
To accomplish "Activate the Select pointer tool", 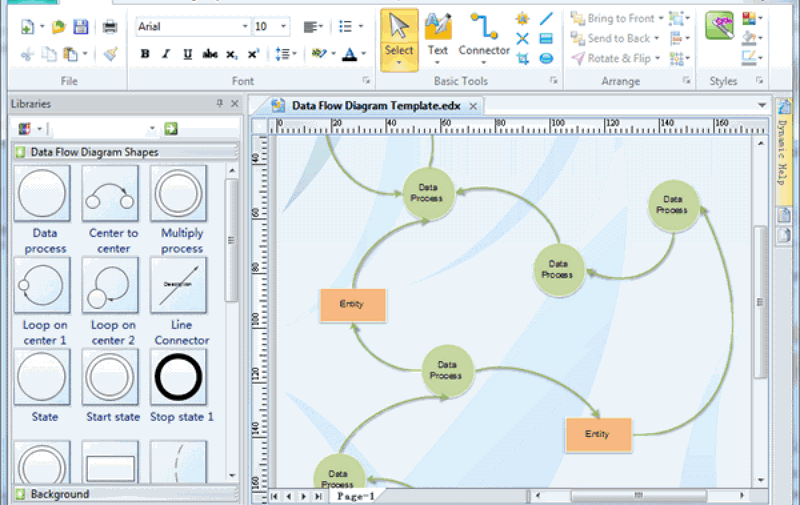I will point(399,40).
